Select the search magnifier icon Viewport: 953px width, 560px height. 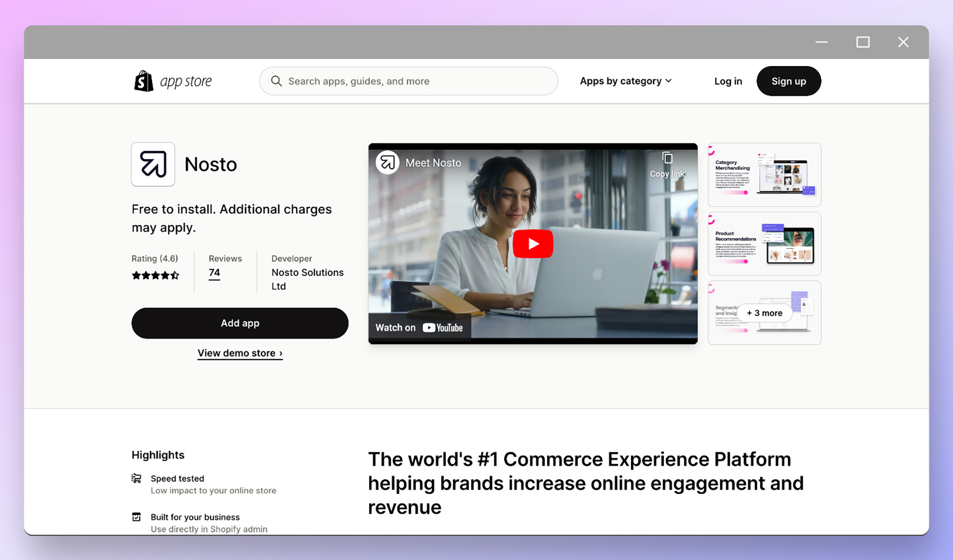[x=276, y=81]
